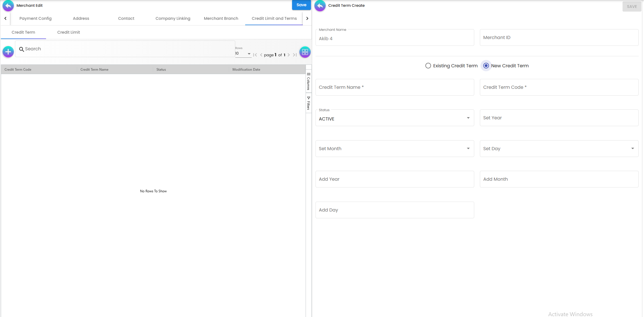Click the Add Month field
This screenshot has width=644, height=317.
pos(559,179)
